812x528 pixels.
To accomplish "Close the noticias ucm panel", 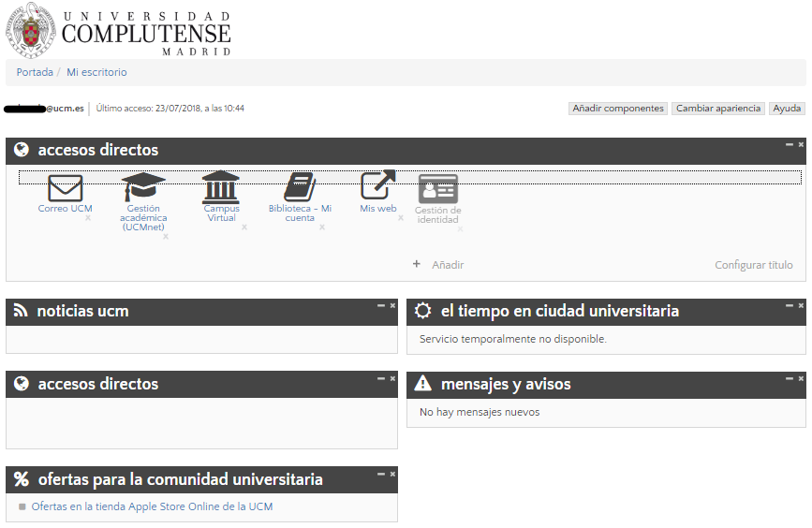I will 392,305.
